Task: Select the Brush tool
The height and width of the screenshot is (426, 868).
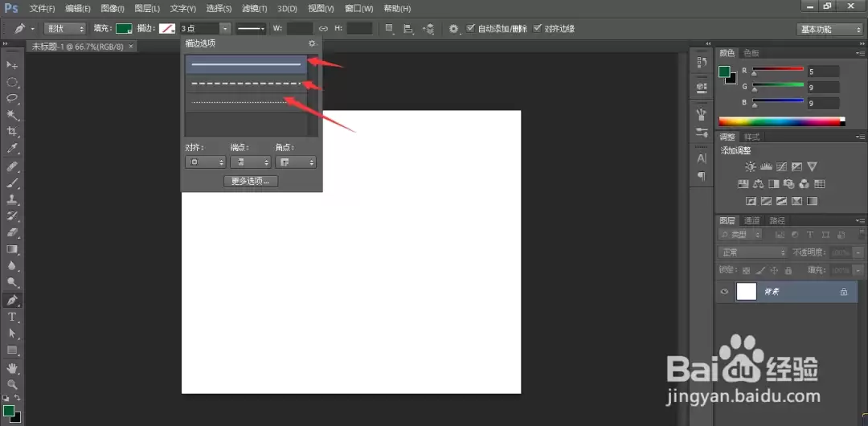Action: pyautogui.click(x=11, y=183)
